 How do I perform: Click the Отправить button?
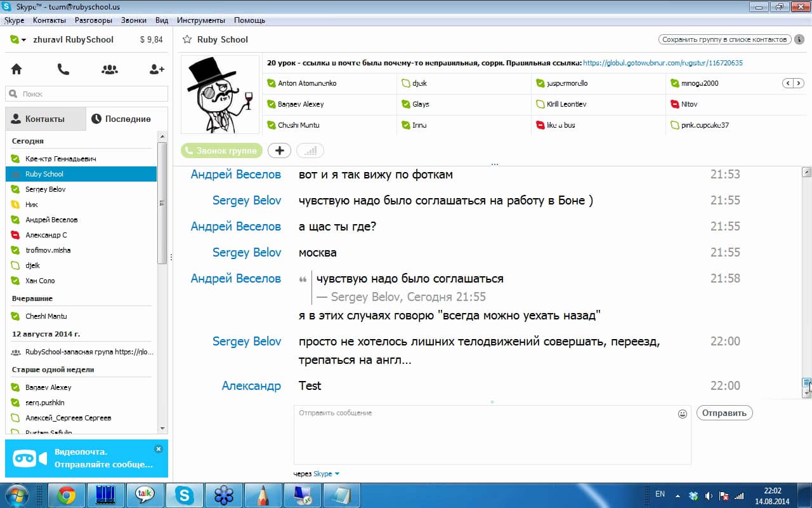coord(724,413)
